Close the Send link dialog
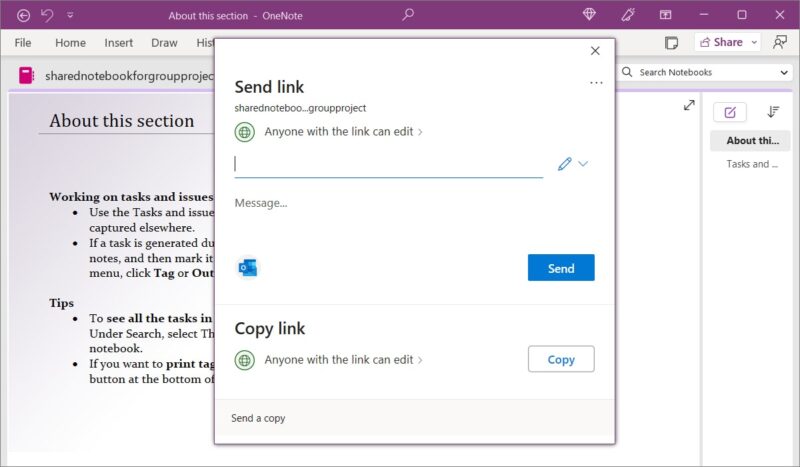This screenshot has height=467, width=800. click(595, 51)
